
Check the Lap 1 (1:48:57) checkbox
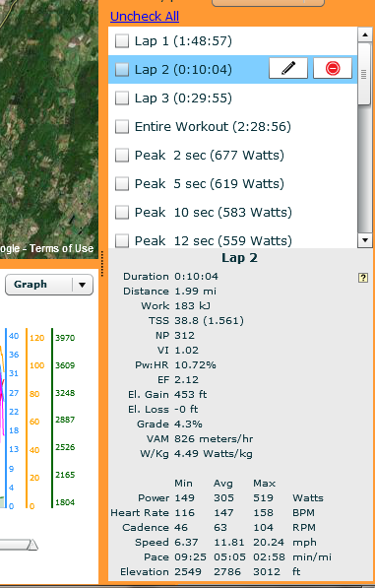tap(122, 41)
